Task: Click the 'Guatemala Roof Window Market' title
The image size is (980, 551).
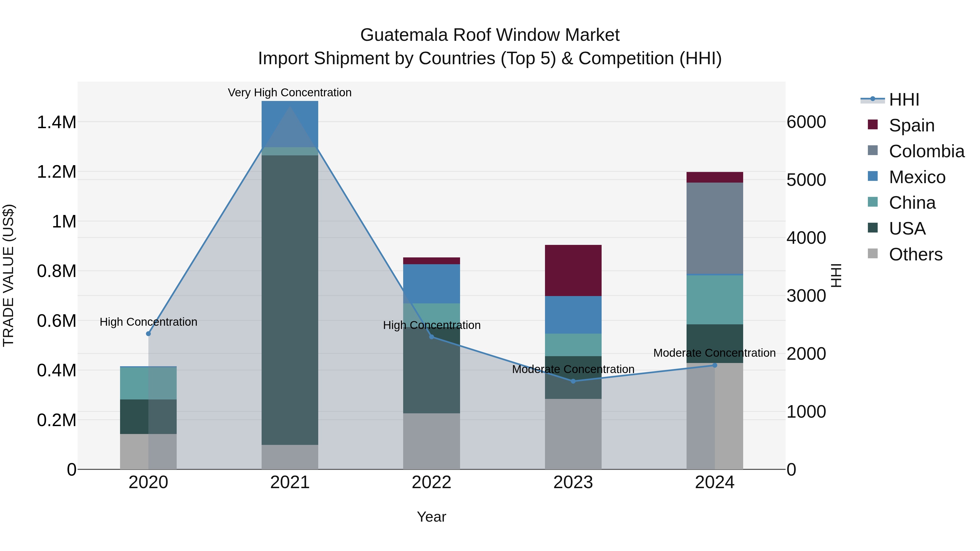Action: click(490, 35)
